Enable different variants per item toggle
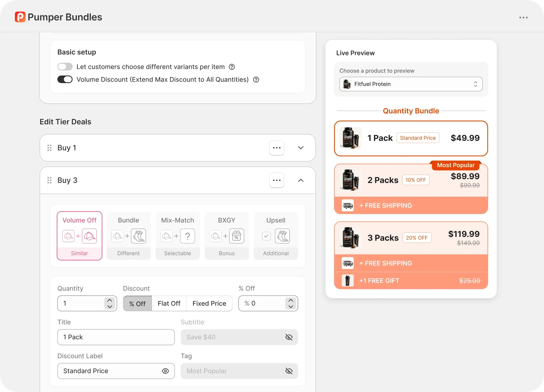The width and height of the screenshot is (544, 392). [65, 67]
